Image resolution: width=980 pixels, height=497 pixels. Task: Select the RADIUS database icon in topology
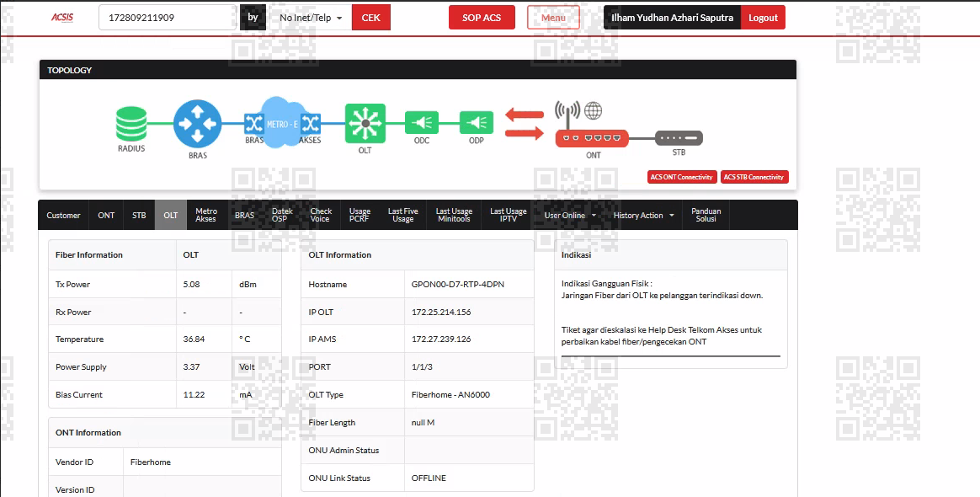click(131, 124)
